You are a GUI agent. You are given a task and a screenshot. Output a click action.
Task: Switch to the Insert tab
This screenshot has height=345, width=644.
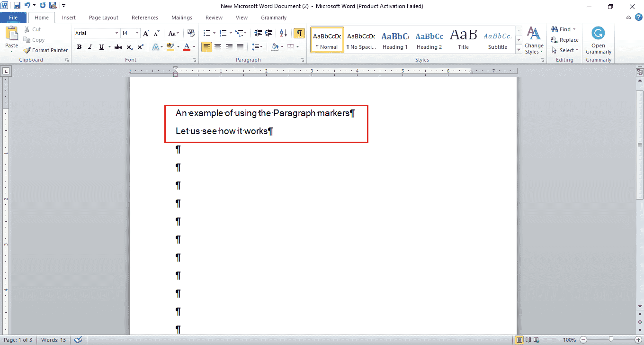pos(69,18)
